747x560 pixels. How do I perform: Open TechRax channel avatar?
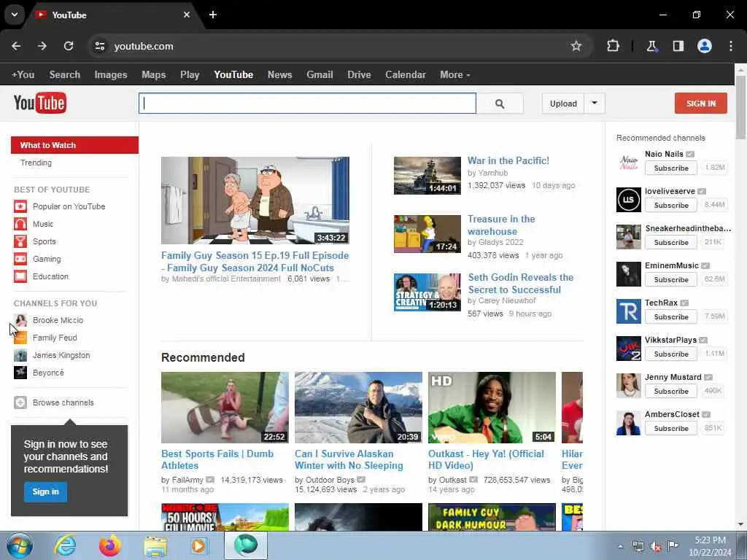pyautogui.click(x=628, y=311)
